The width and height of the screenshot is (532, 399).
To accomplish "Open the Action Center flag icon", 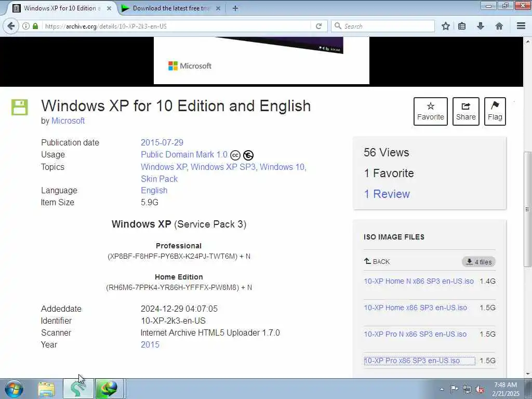I will pyautogui.click(x=454, y=389).
